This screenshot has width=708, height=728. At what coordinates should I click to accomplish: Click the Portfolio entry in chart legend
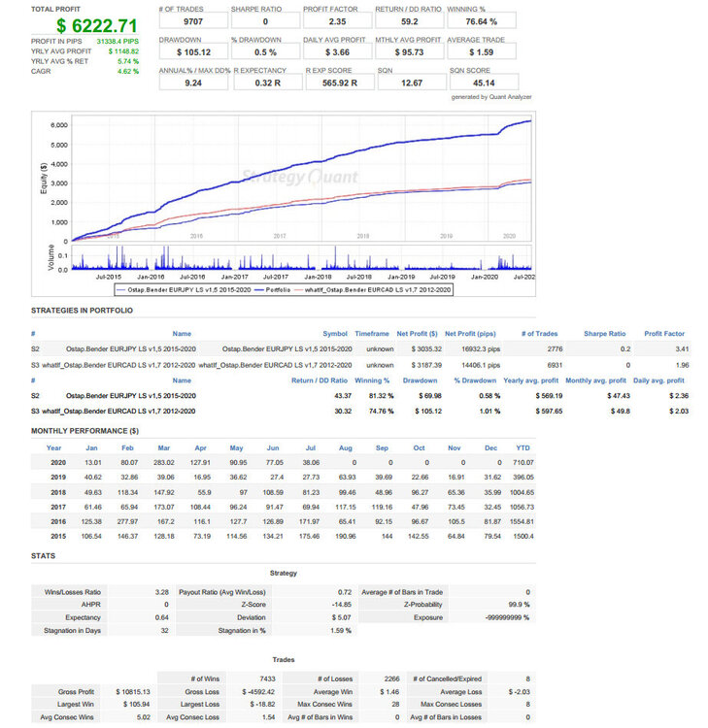[x=272, y=289]
